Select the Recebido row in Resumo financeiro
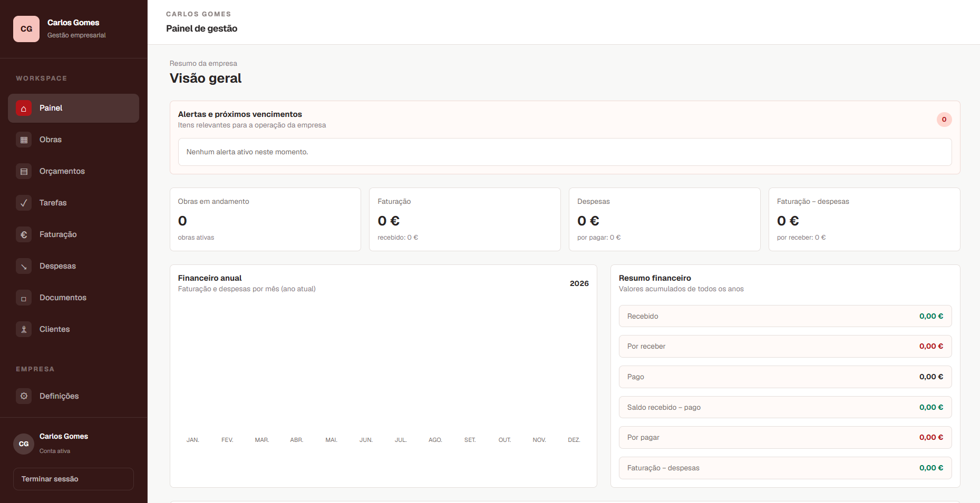The width and height of the screenshot is (980, 503). coord(785,316)
